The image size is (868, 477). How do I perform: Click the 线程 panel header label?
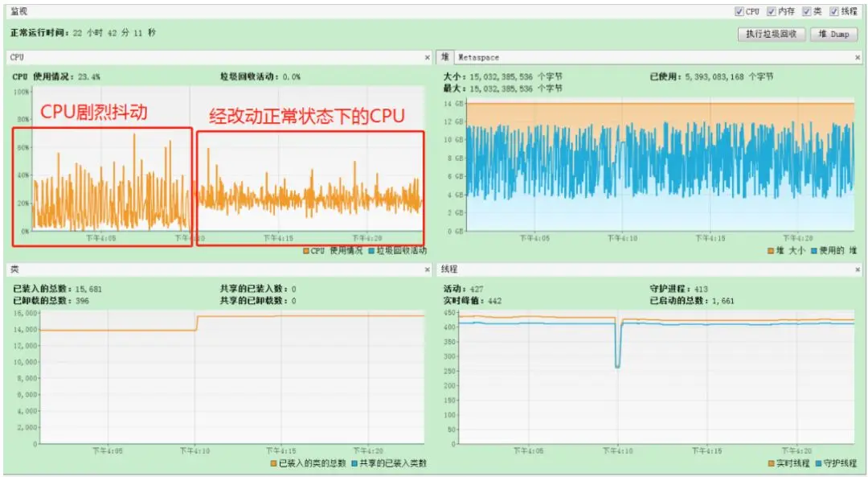pyautogui.click(x=449, y=269)
